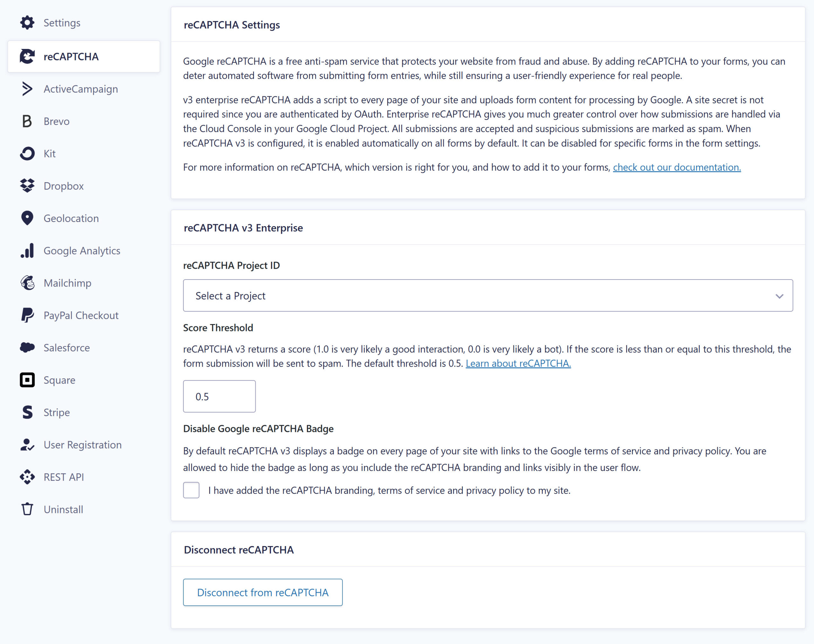Click the Uninstall trash icon
This screenshot has width=814, height=644.
27,509
